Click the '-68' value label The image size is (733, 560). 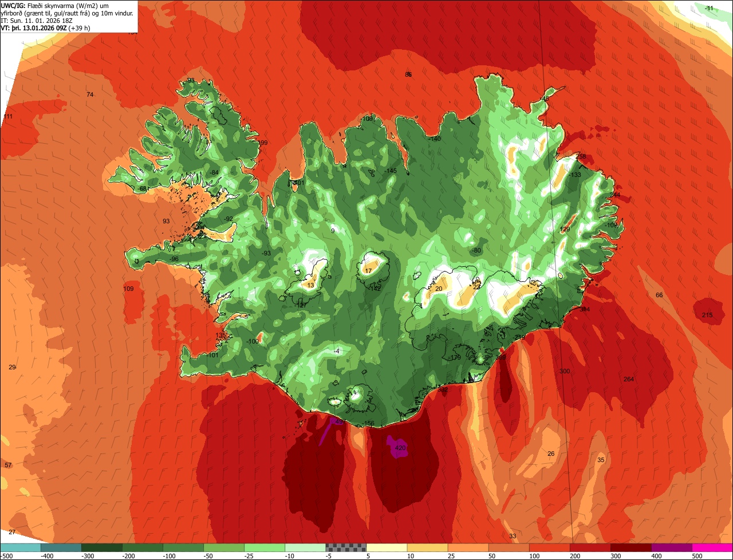coord(143,188)
